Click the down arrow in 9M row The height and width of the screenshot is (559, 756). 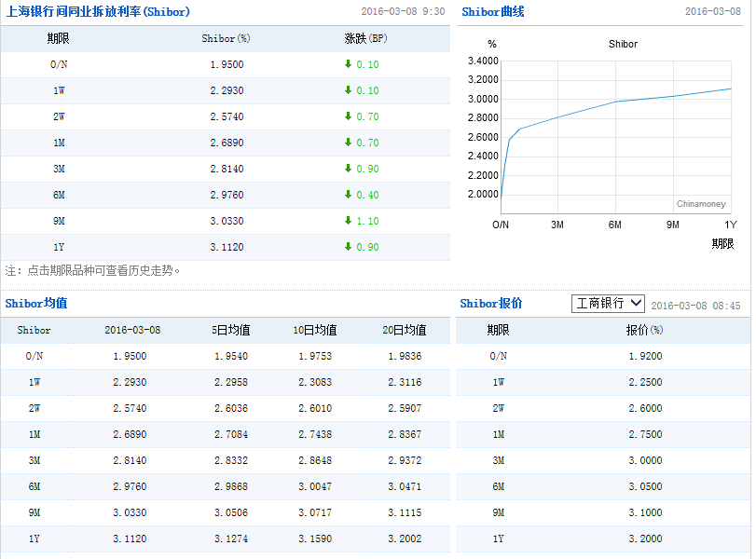click(x=348, y=221)
